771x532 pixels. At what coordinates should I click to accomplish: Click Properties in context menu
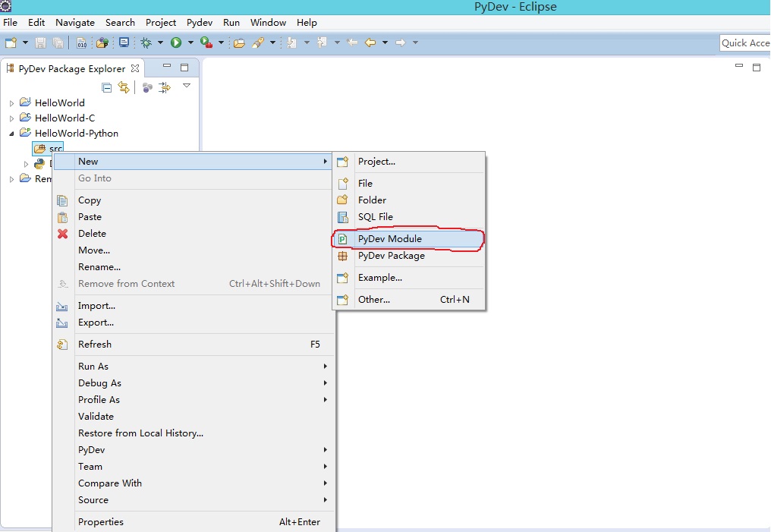tap(194, 522)
